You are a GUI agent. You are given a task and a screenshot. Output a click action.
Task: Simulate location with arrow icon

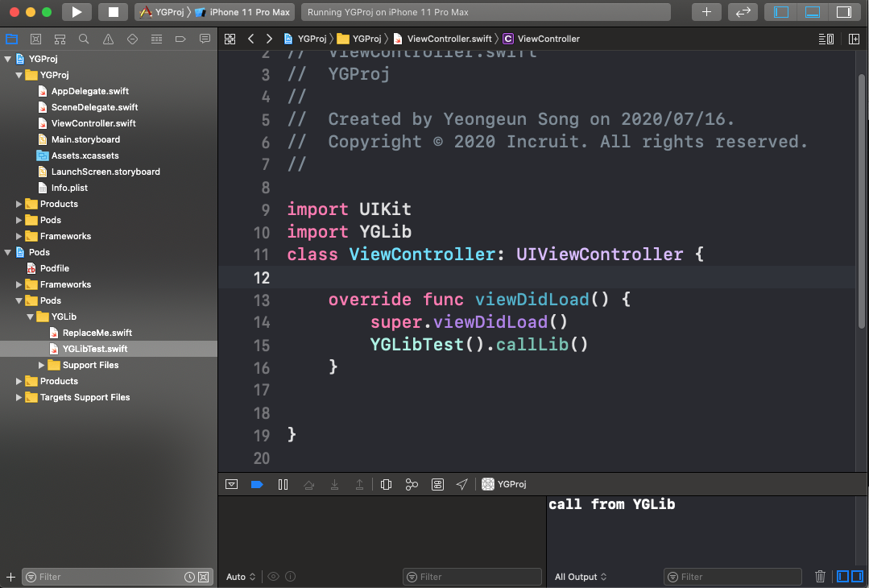click(461, 484)
